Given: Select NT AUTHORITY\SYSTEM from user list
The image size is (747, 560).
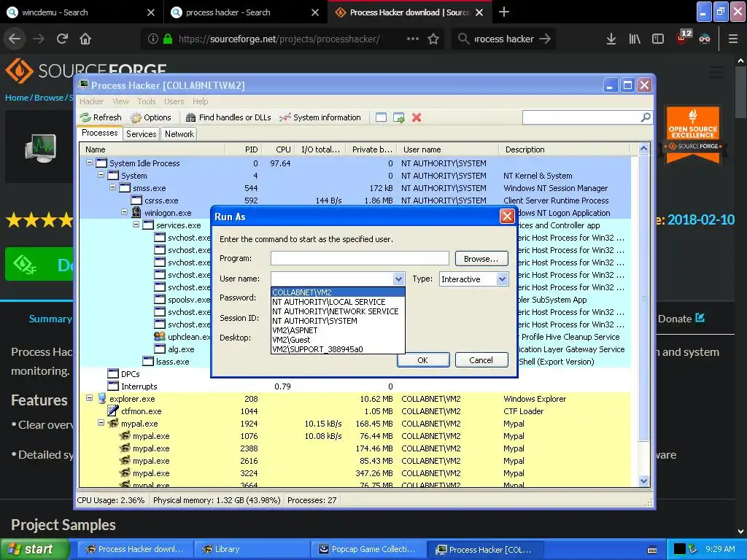Looking at the screenshot, I should click(338, 321).
